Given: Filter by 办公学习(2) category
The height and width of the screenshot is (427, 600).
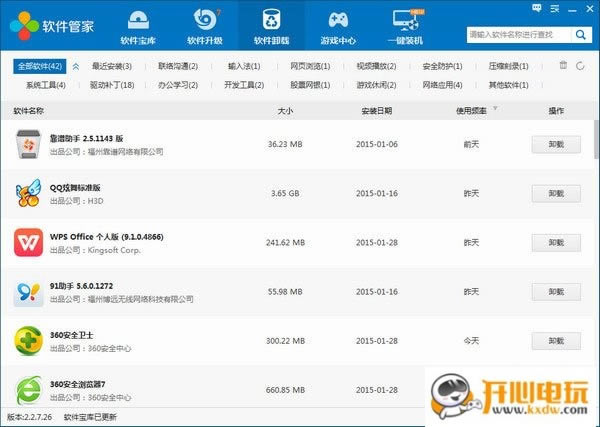Looking at the screenshot, I should 178,85.
